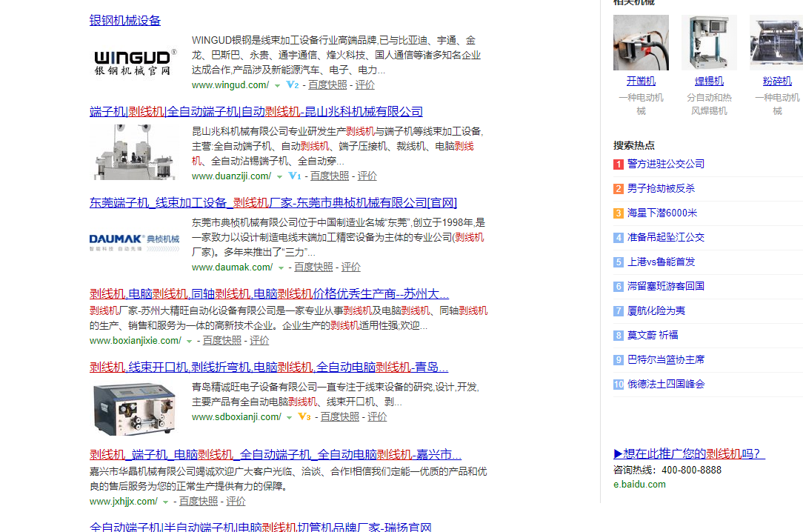The height and width of the screenshot is (532, 803).
Task: Click the DAUMAK 典桢机械 logo image
Action: point(134,242)
